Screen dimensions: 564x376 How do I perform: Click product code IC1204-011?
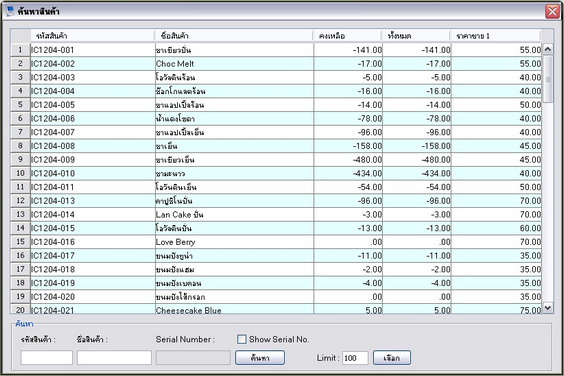53,187
